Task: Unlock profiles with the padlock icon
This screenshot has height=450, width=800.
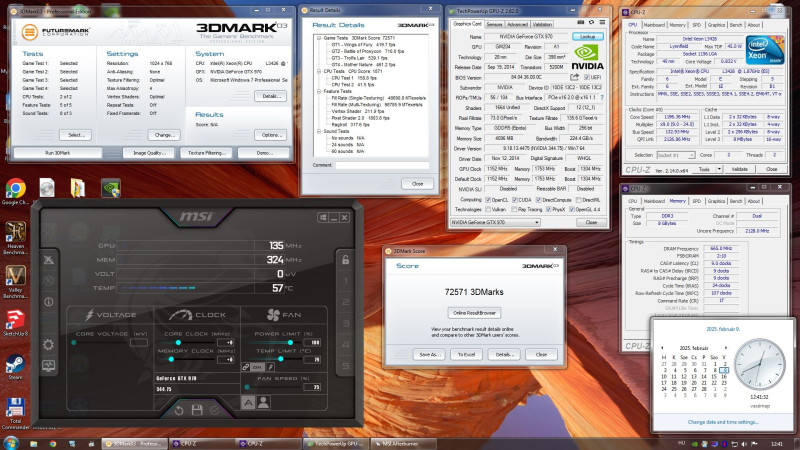Action: (345, 259)
